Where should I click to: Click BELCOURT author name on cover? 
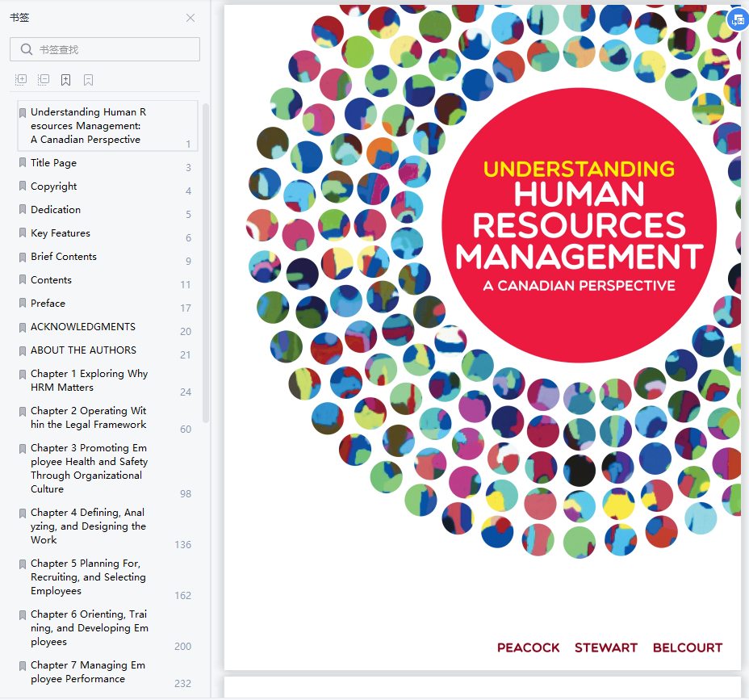pos(688,648)
